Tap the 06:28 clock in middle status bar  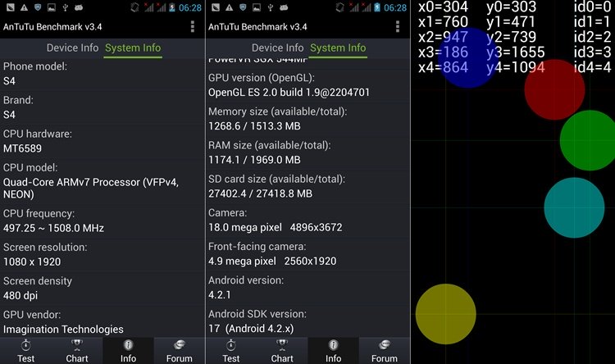click(x=395, y=8)
